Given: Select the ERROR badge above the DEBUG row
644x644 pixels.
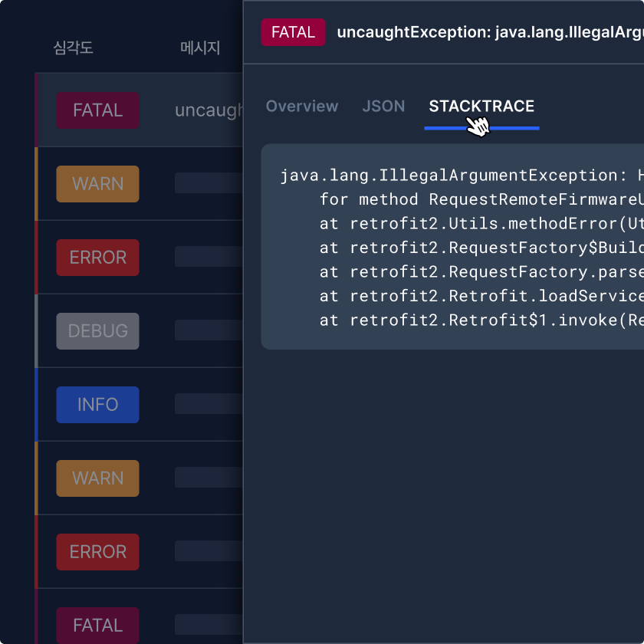Looking at the screenshot, I should (97, 258).
